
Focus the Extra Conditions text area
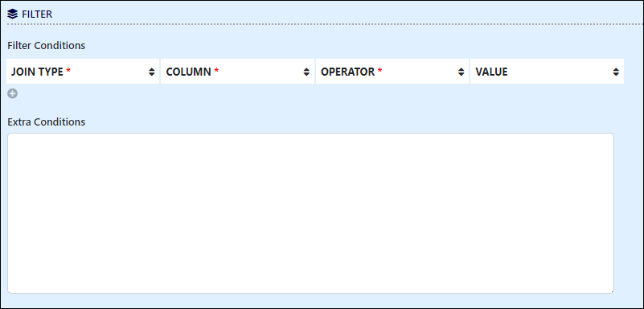click(310, 213)
